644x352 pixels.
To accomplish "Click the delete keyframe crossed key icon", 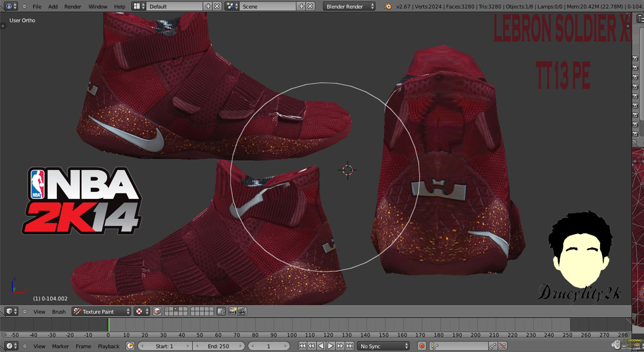I will 502,346.
